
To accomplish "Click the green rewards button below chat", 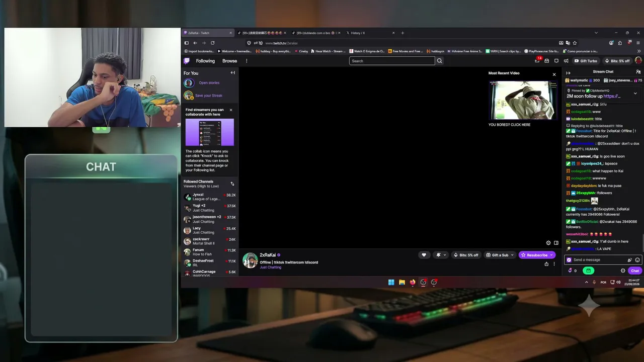I will 588,270.
